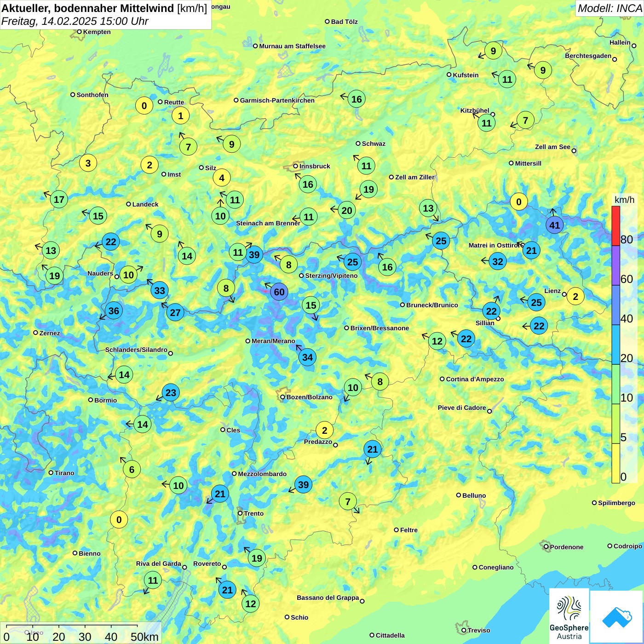Click the red 80+ km/h legend color
This screenshot has width=644, height=644.
point(615,226)
